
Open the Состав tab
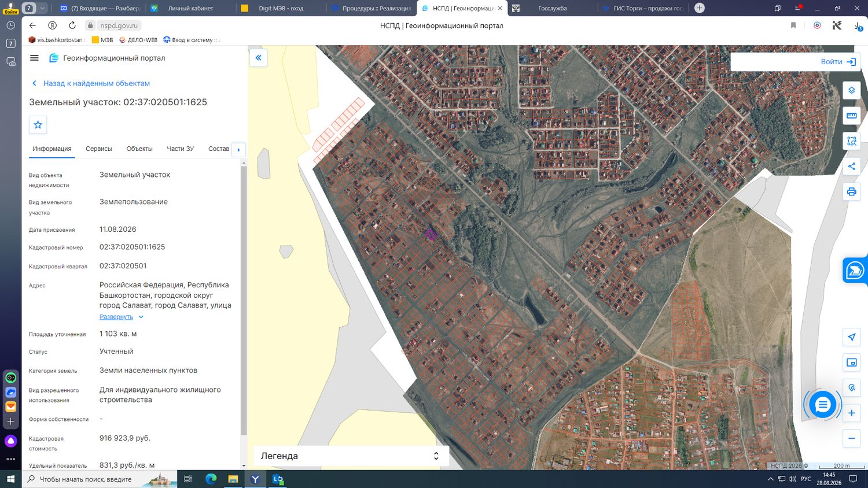pyautogui.click(x=219, y=149)
